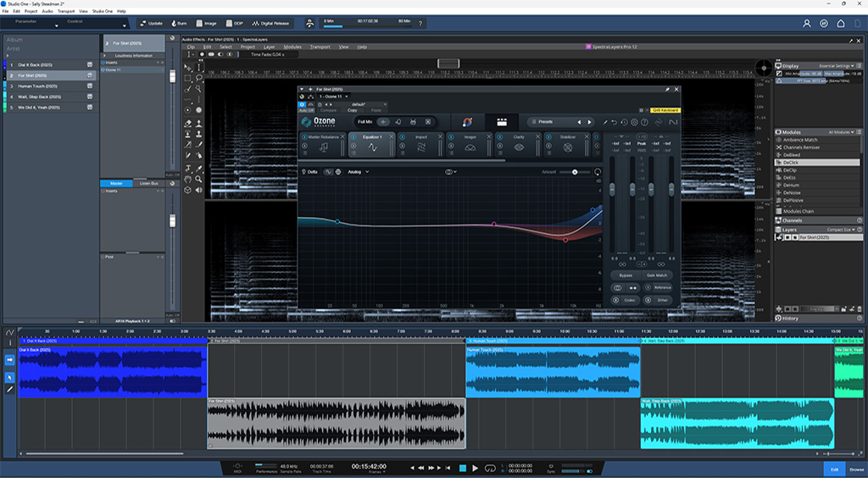The height and width of the screenshot is (478, 868).
Task: Open the Stabilizer module in Ozone
Action: coord(567,144)
